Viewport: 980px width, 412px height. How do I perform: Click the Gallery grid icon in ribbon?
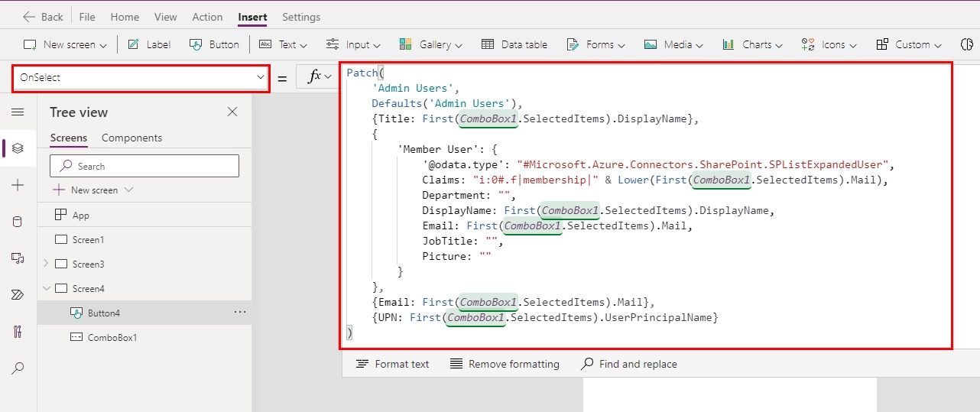pos(406,44)
